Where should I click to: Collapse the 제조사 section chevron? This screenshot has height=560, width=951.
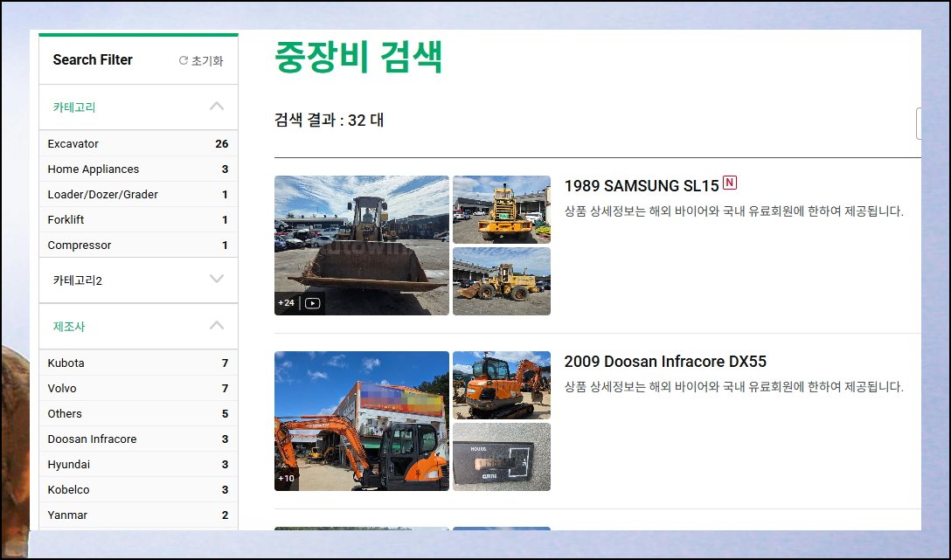(x=217, y=326)
